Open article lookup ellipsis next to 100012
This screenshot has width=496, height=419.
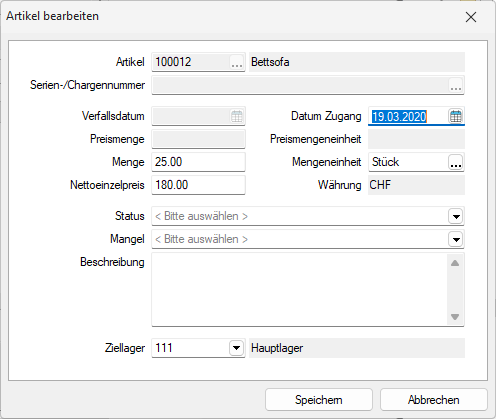(x=237, y=62)
